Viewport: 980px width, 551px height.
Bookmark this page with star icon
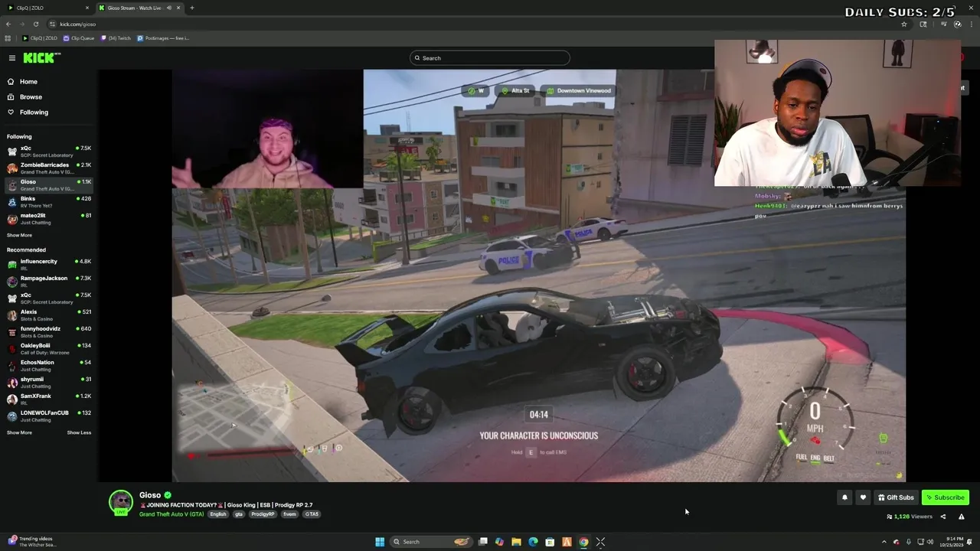tap(904, 24)
